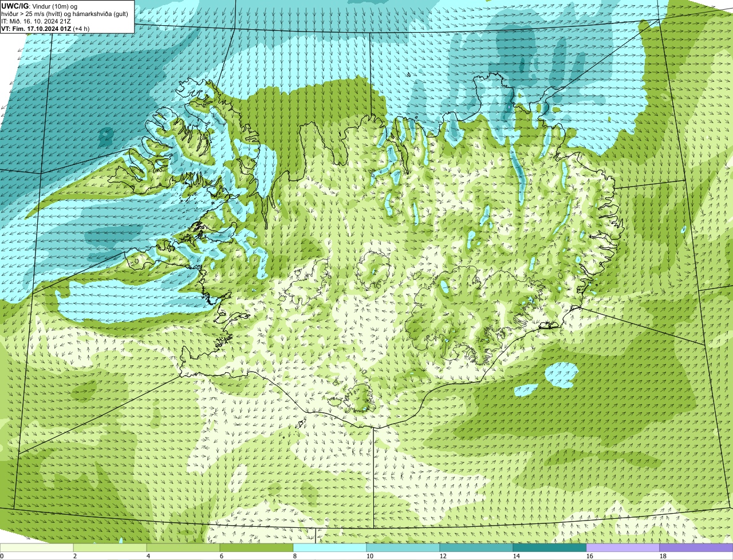Click the "4" label on the color scale

click(x=148, y=556)
